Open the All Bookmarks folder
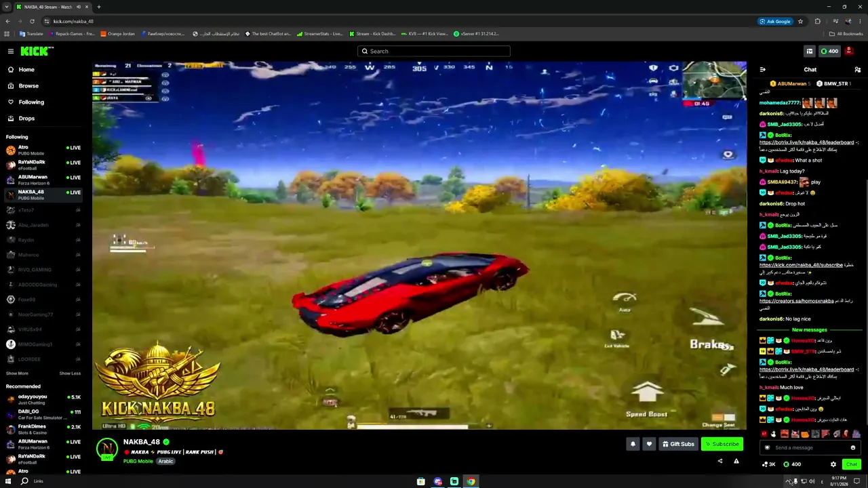The height and width of the screenshot is (488, 868). pyautogui.click(x=846, y=33)
